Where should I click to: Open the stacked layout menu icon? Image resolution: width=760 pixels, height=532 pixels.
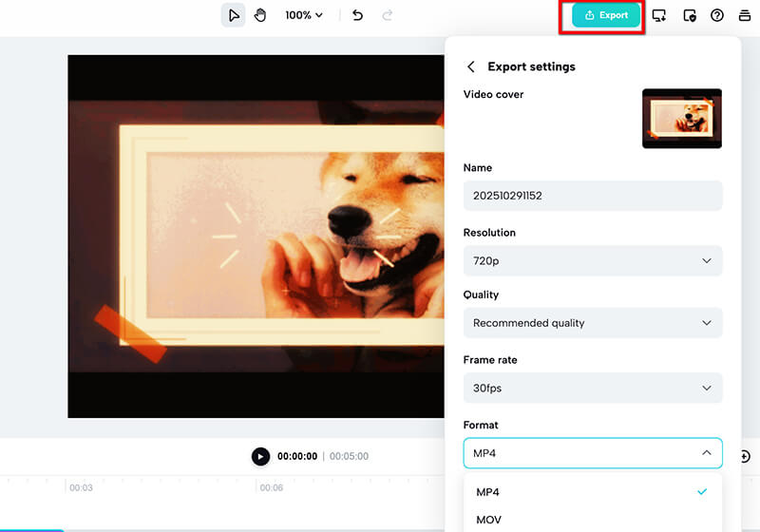(745, 16)
